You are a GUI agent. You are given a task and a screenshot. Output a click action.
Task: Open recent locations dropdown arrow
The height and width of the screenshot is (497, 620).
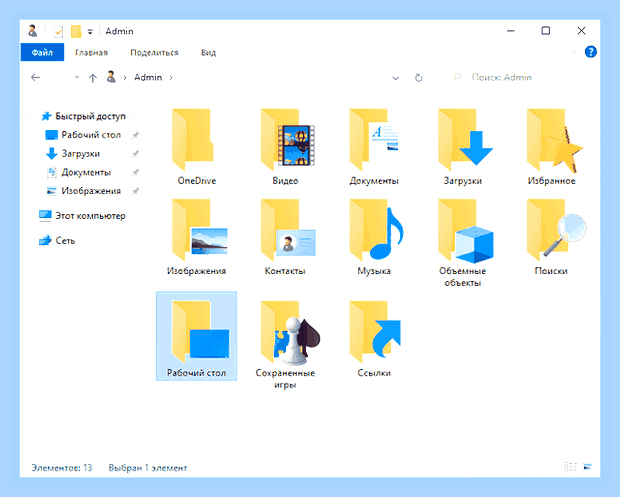(x=77, y=77)
